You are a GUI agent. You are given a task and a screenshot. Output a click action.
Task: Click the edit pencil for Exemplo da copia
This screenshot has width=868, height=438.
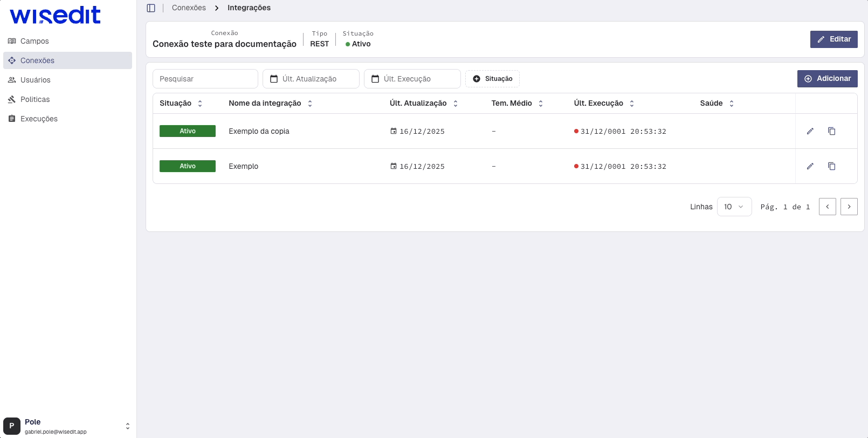coord(810,131)
